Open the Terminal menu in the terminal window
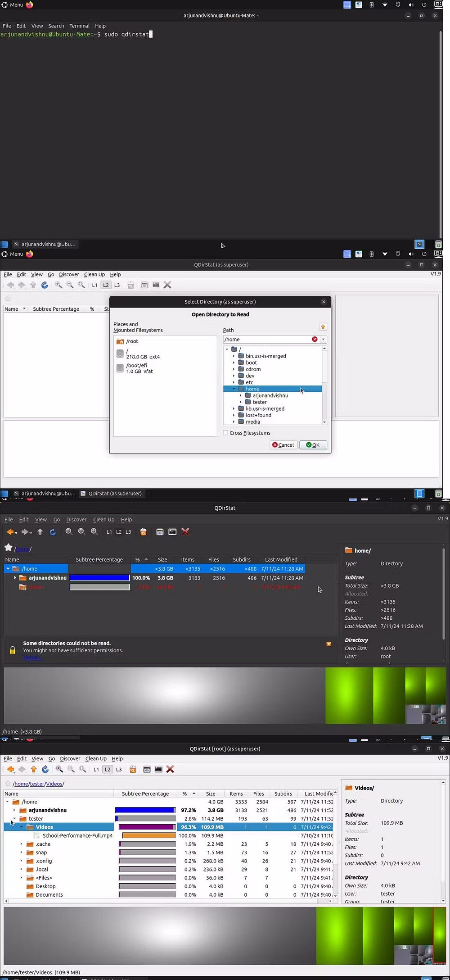This screenshot has width=450, height=980. point(79,26)
